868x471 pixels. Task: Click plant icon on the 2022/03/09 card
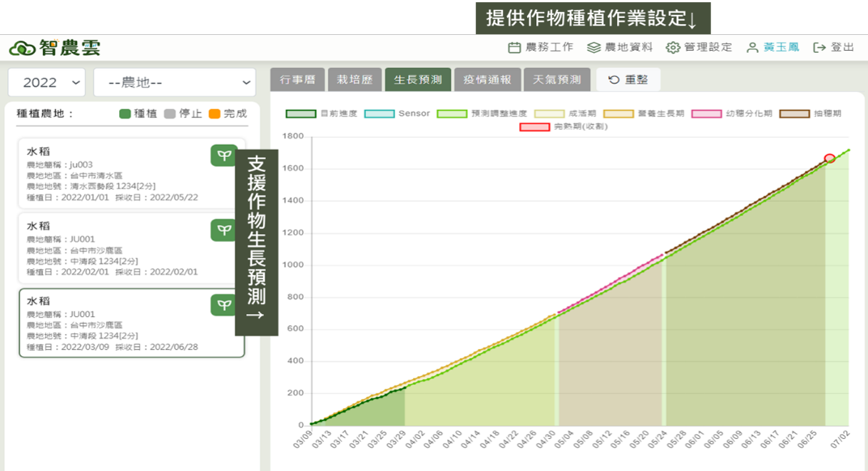[x=224, y=305]
